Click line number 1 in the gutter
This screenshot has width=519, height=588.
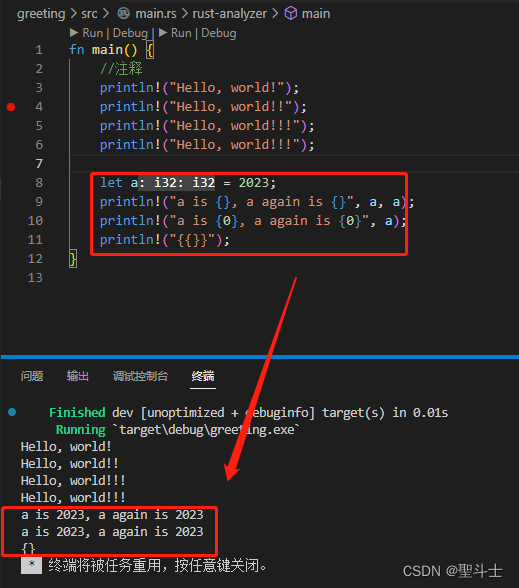coord(39,50)
